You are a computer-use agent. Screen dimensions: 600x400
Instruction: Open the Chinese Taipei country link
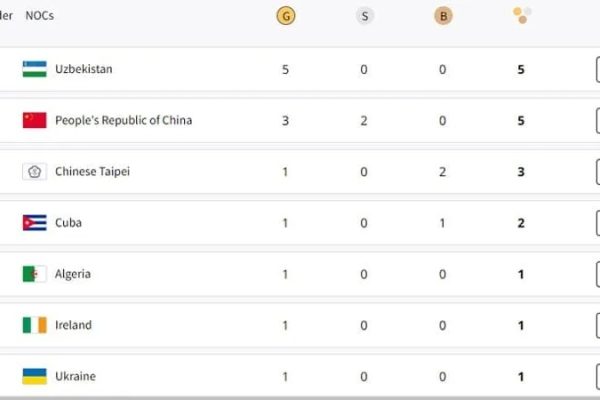pyautogui.click(x=92, y=171)
